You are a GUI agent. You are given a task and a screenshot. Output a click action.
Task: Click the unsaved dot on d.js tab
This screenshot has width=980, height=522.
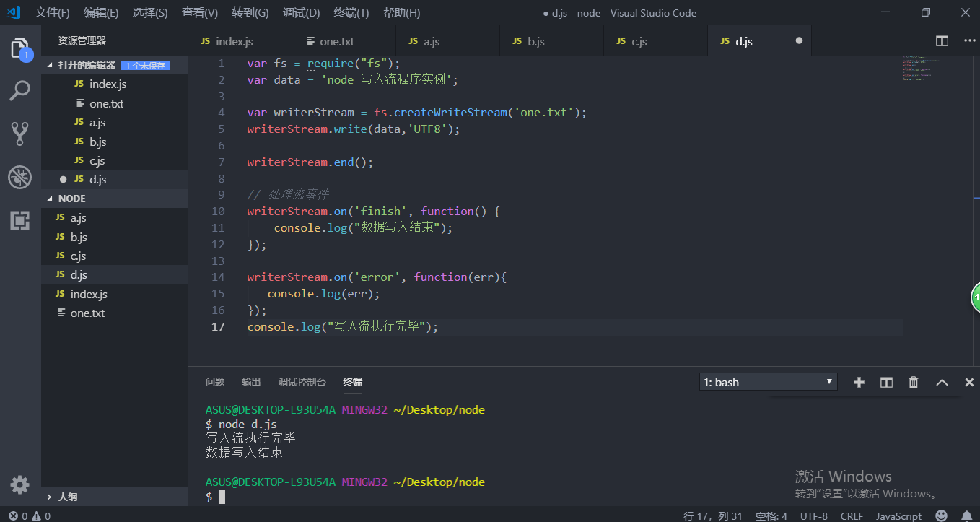coord(799,41)
